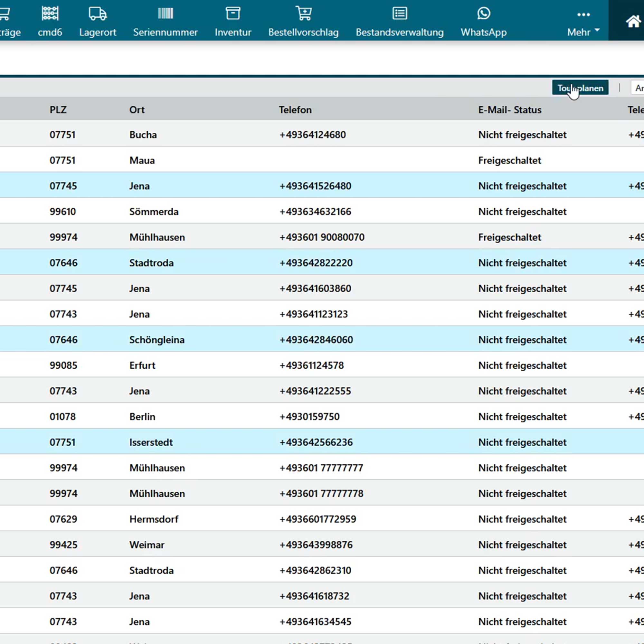This screenshot has height=644, width=644.
Task: Click the Tour planen button
Action: (x=580, y=88)
